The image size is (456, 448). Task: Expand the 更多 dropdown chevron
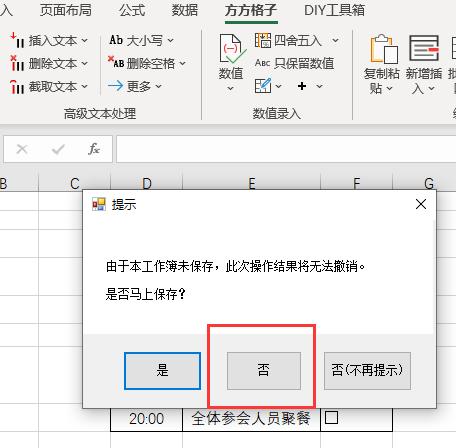[158, 87]
